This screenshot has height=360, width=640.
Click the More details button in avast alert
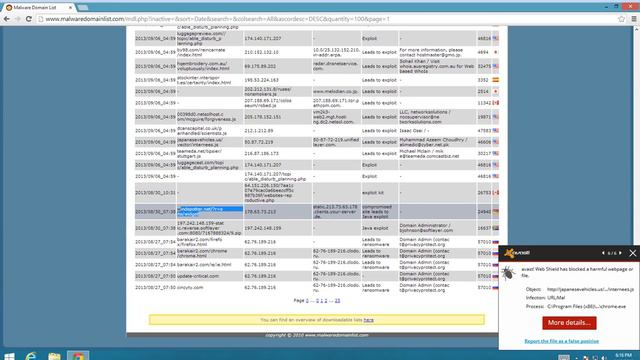pyautogui.click(x=569, y=322)
